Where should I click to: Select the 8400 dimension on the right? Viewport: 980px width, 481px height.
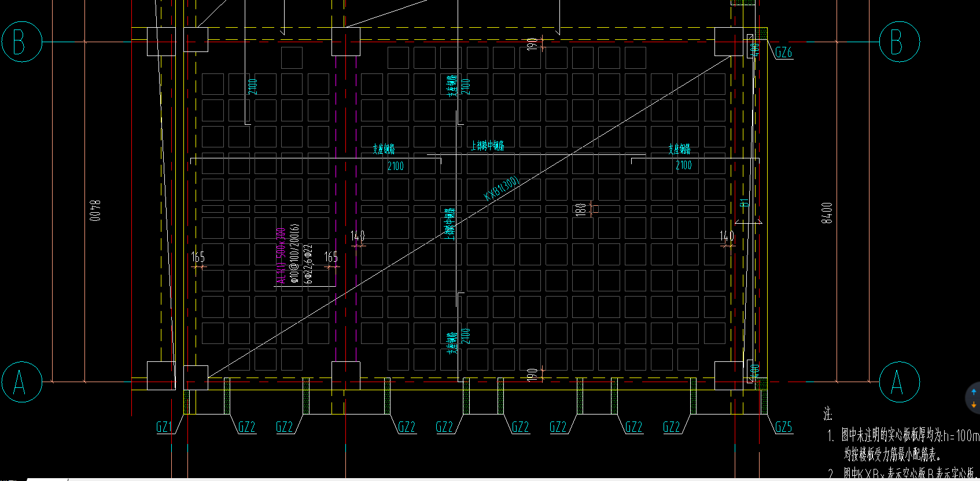tap(827, 212)
